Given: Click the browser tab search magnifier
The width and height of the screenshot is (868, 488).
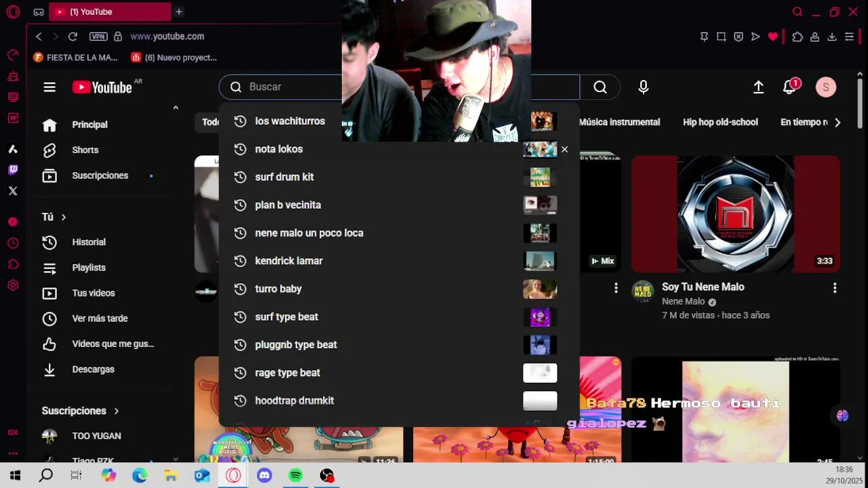Looking at the screenshot, I should pos(798,12).
